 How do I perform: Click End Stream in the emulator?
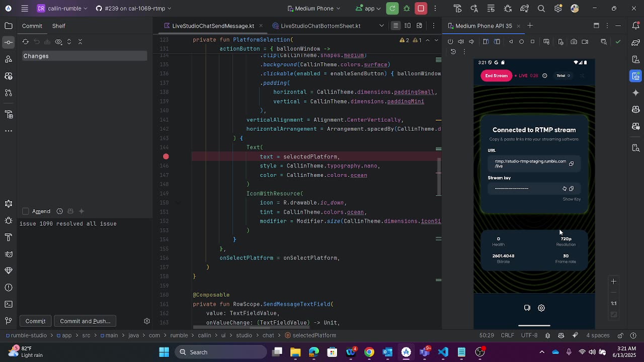click(496, 75)
